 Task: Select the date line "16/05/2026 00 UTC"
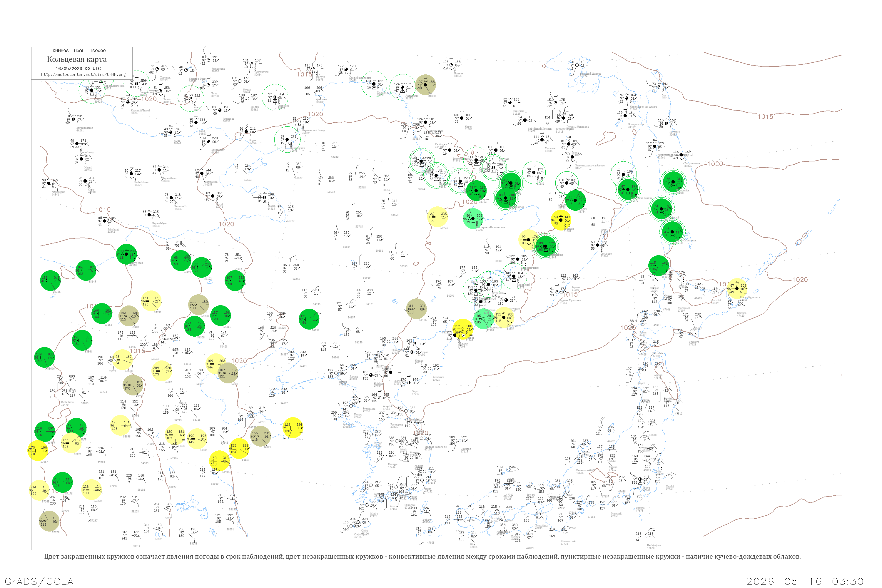click(x=78, y=69)
